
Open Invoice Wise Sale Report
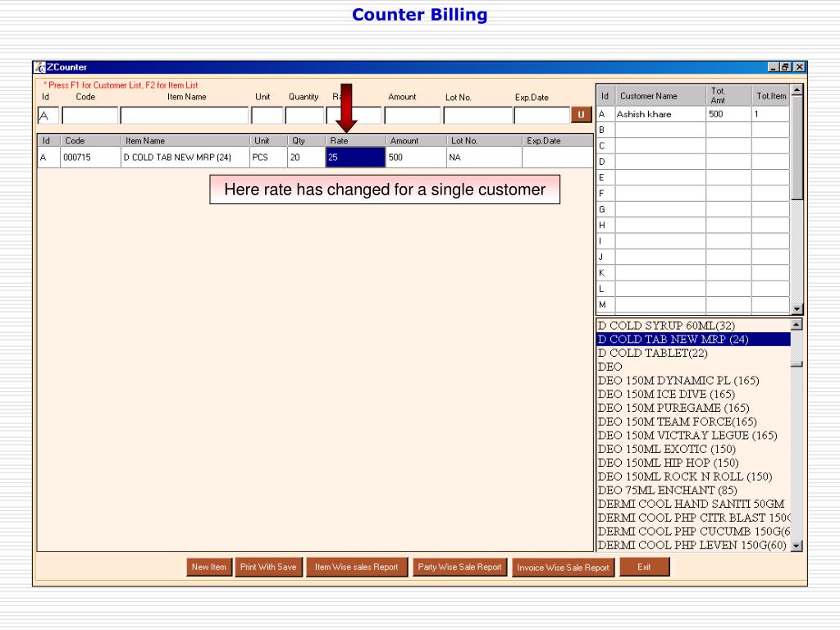click(x=563, y=568)
